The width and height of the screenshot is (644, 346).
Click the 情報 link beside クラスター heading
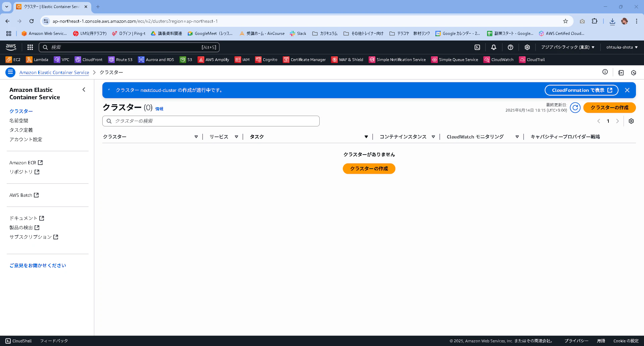(x=159, y=109)
